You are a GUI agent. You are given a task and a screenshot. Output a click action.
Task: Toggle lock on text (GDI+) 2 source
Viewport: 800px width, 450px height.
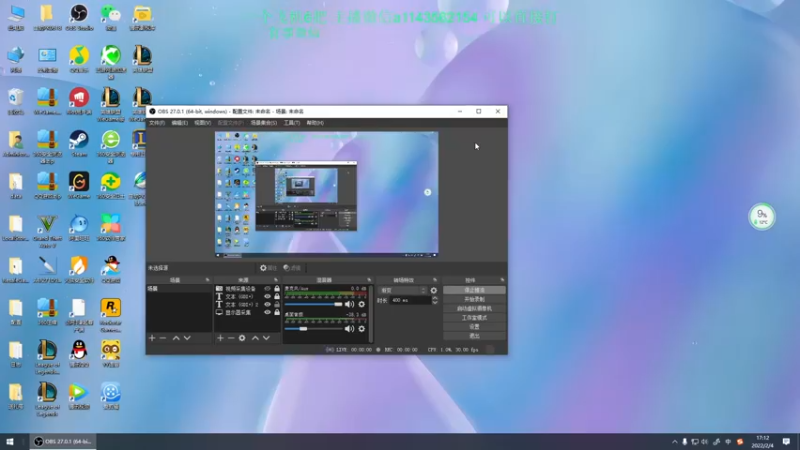(x=277, y=305)
